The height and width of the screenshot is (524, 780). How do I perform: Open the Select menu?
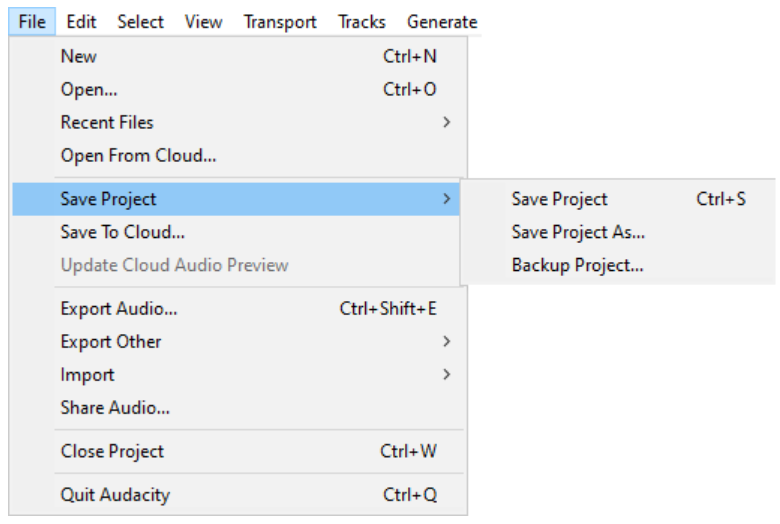140,22
